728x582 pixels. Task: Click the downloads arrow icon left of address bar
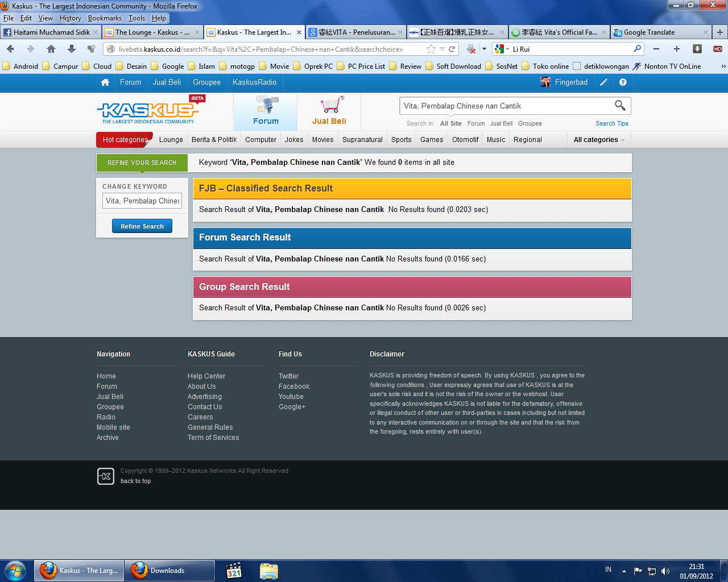71,49
